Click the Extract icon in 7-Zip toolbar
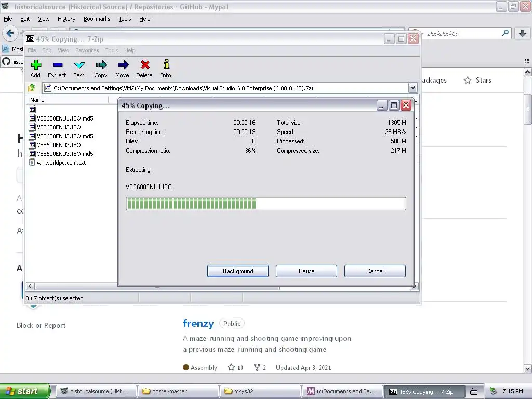This screenshot has height=399, width=532. click(57, 65)
